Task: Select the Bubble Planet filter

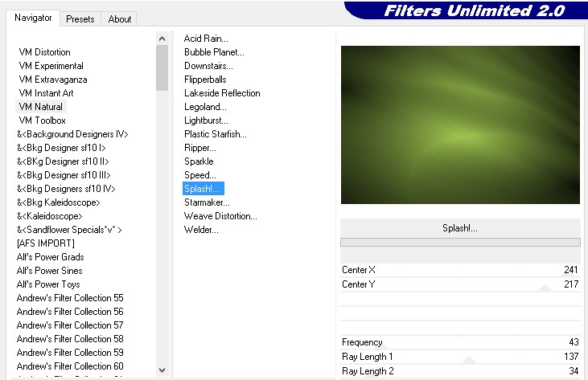Action: pos(214,52)
